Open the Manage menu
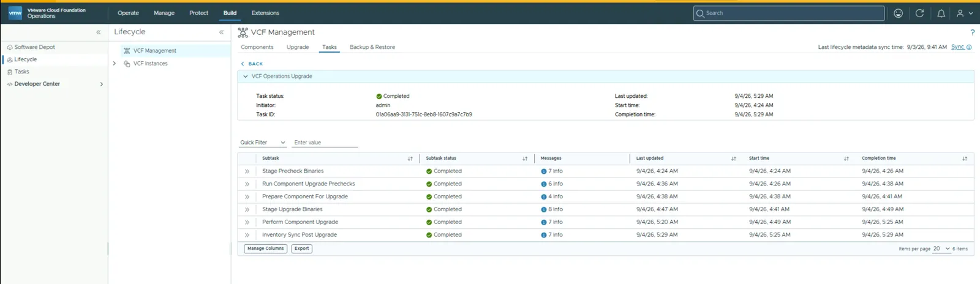The width and height of the screenshot is (980, 284). tap(164, 13)
